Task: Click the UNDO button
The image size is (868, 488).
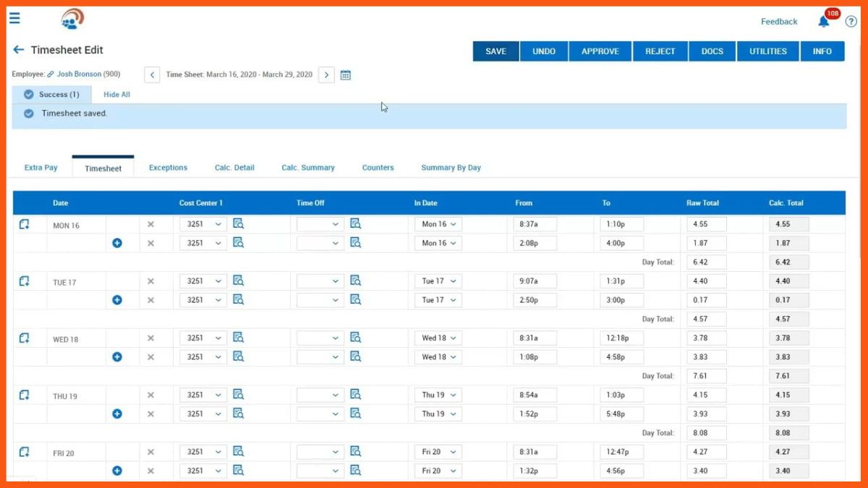Action: click(x=544, y=51)
